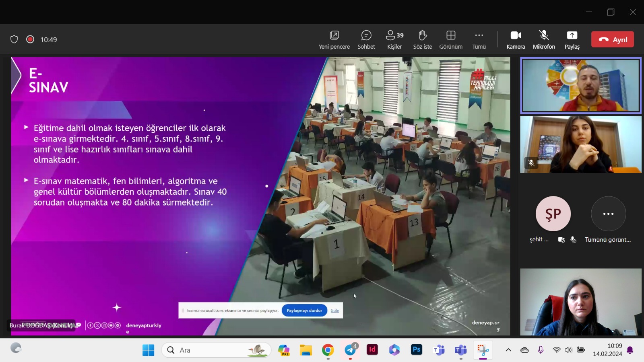Viewport: 644px width, 362px height.
Task: Raise hand with Söz iste
Action: pos(422,39)
